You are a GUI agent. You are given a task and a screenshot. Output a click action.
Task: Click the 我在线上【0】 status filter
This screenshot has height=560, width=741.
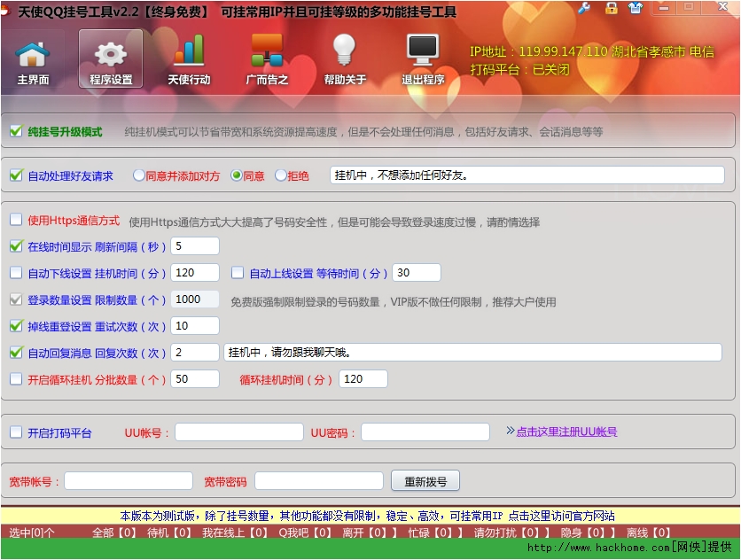pyautogui.click(x=236, y=533)
